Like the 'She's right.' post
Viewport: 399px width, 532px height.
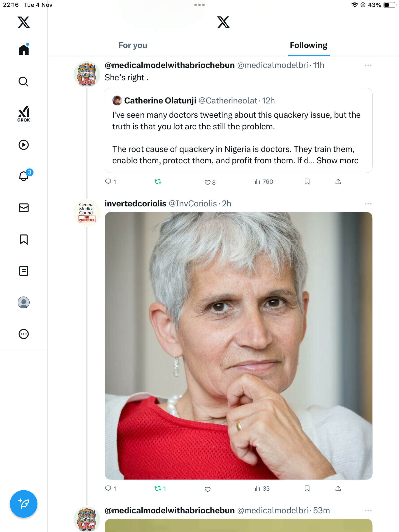208,182
